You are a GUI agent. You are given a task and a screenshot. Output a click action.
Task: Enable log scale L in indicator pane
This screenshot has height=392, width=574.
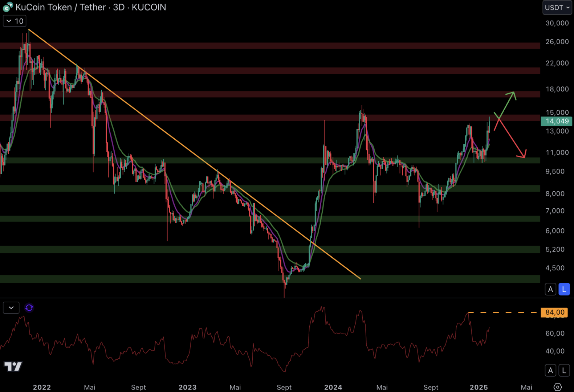564,371
